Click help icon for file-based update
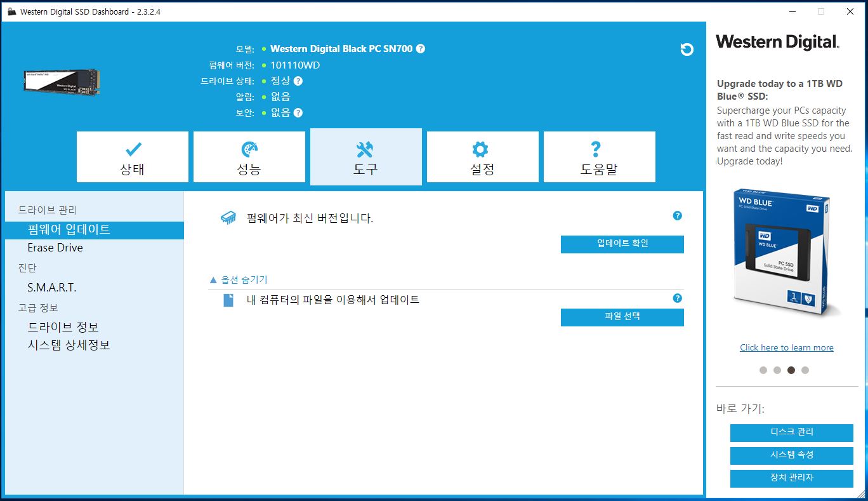This screenshot has height=501, width=868. 677,298
